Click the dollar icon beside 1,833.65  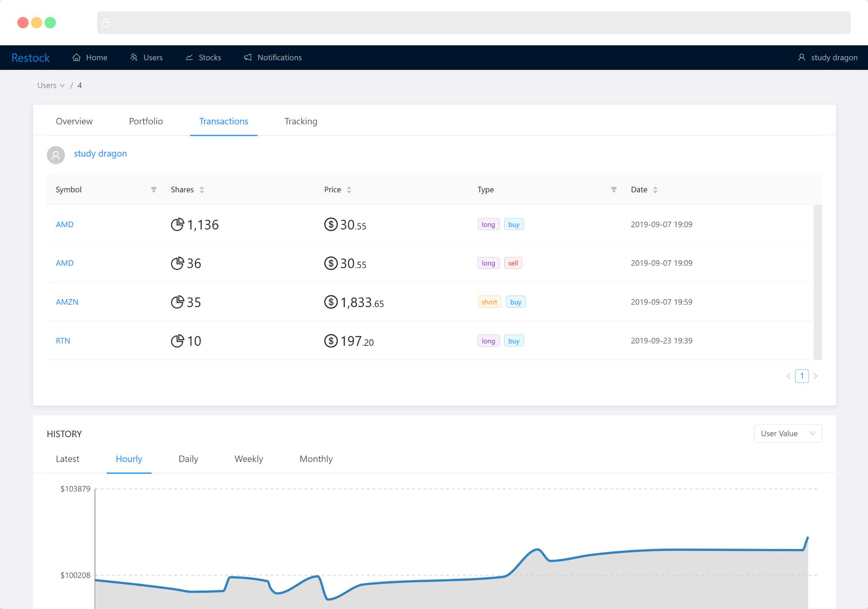coord(331,302)
